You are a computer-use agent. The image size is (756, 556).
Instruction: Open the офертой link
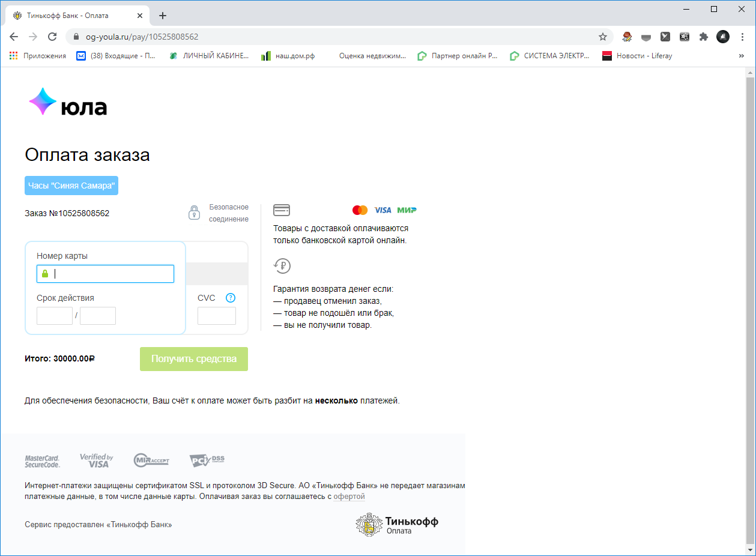[349, 497]
